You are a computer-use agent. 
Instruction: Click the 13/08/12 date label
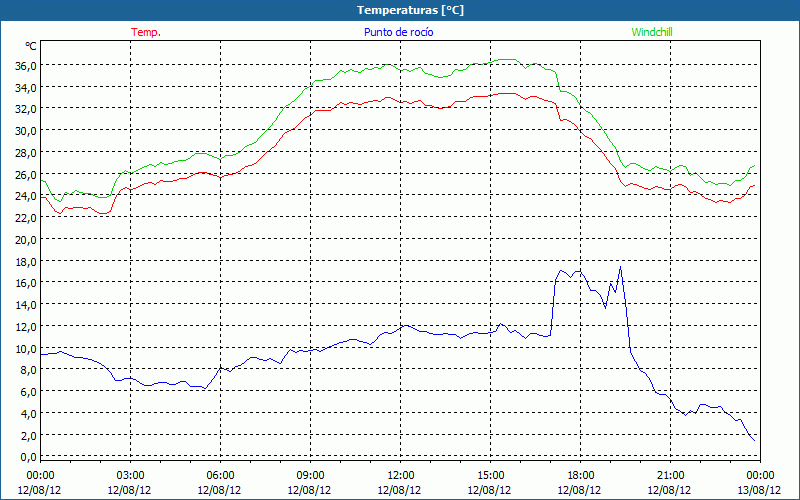point(759,490)
